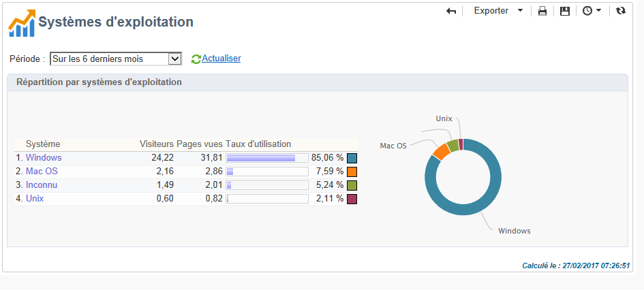Click the 2,16 visitors value
The width and height of the screenshot is (644, 290).
[165, 171]
